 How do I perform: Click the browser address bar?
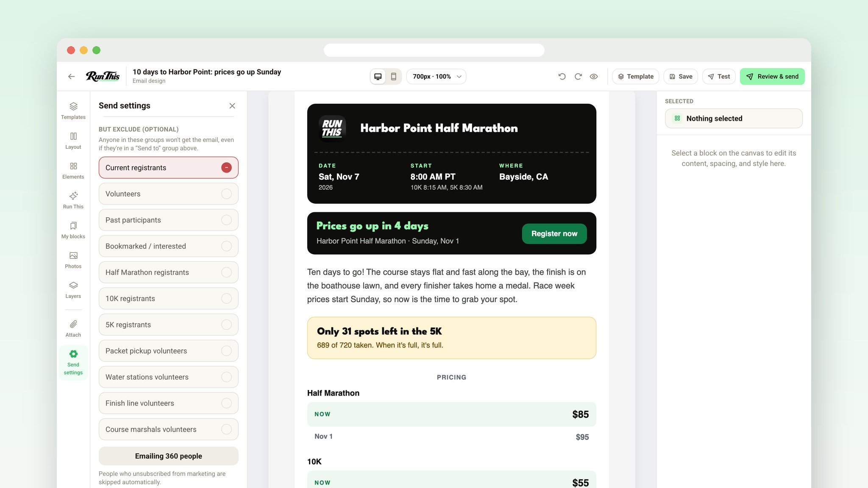tap(434, 50)
